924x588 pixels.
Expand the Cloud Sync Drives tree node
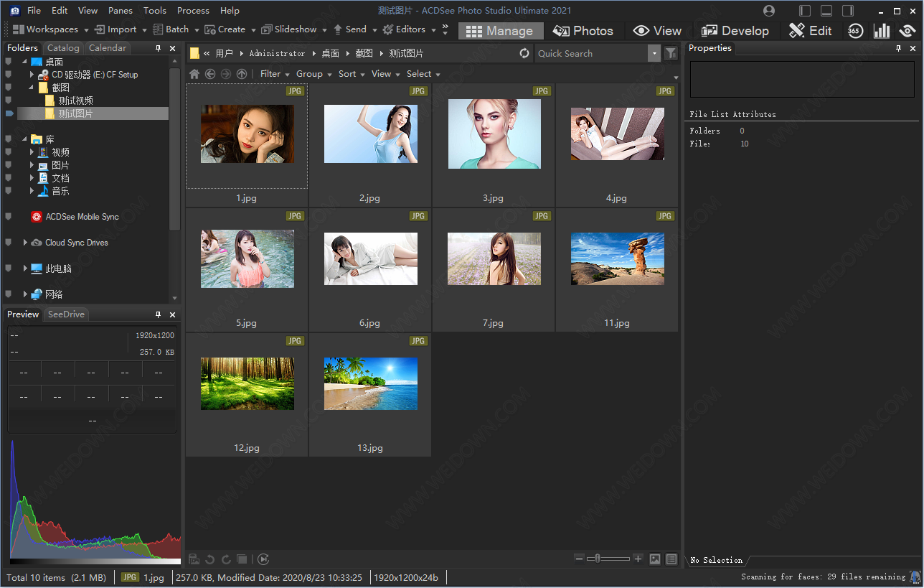pos(25,243)
